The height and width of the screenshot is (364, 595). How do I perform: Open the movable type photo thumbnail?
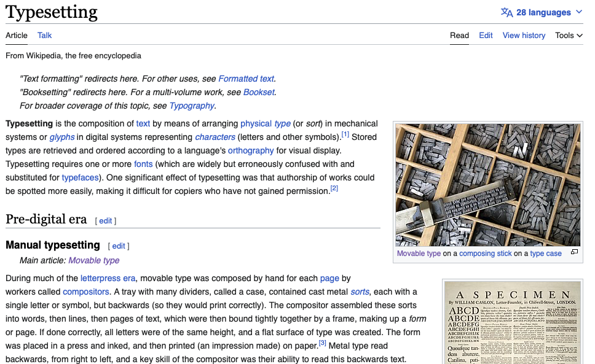pos(488,185)
